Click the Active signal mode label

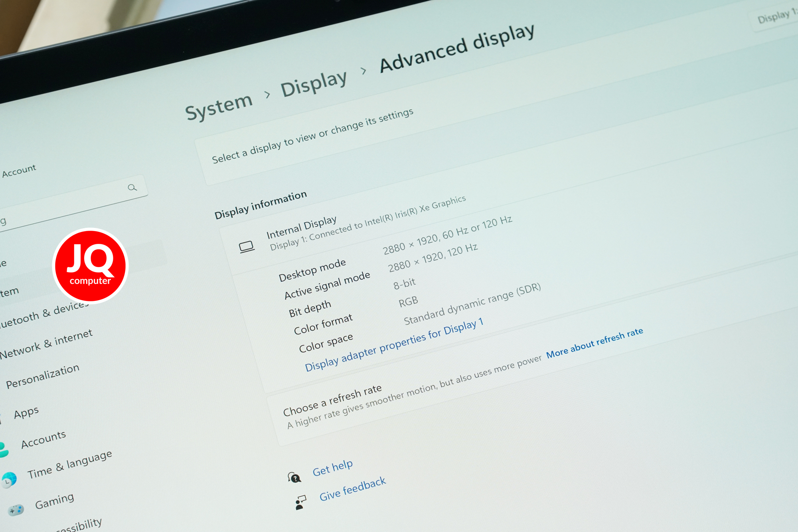click(327, 285)
